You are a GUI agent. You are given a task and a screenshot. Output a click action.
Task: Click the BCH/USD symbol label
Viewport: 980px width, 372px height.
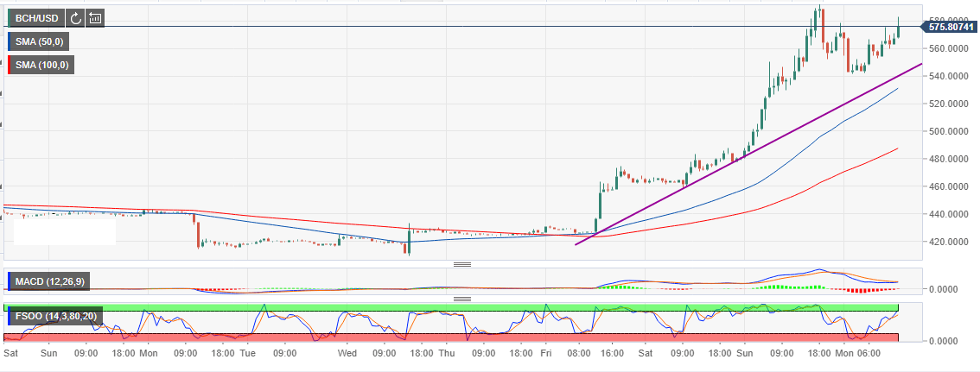(35, 18)
